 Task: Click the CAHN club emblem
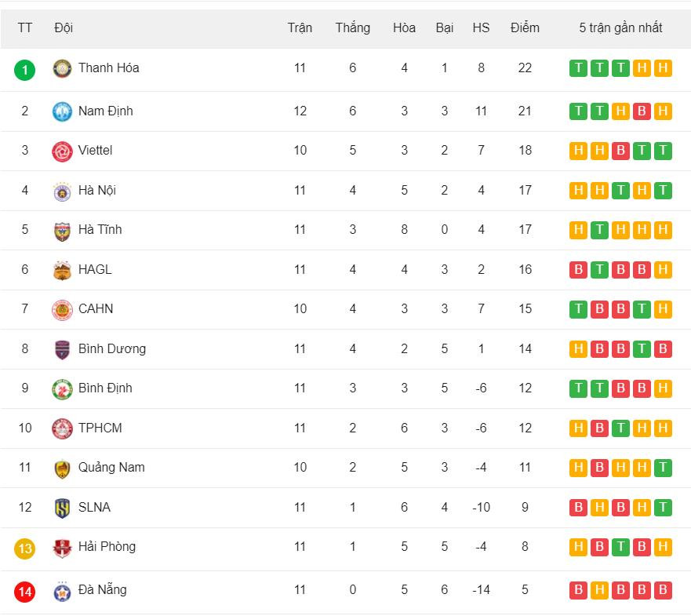[x=62, y=310]
